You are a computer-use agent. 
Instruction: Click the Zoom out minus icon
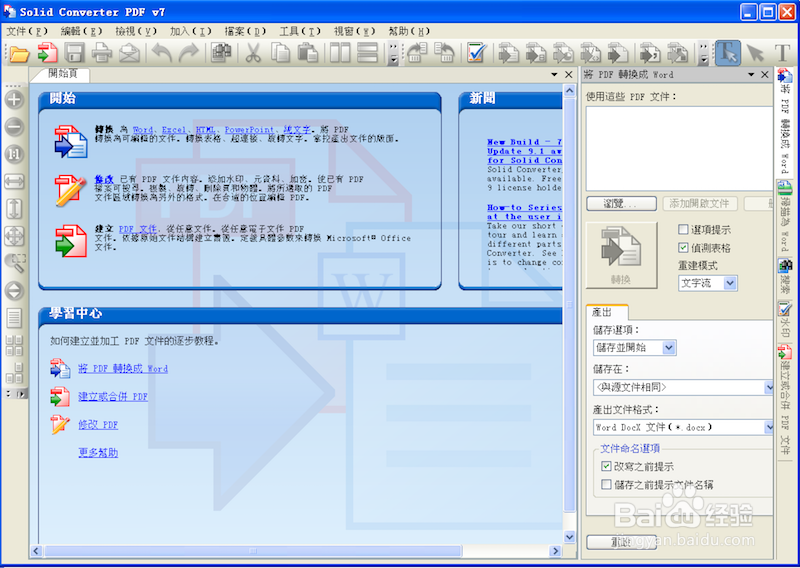tap(14, 127)
